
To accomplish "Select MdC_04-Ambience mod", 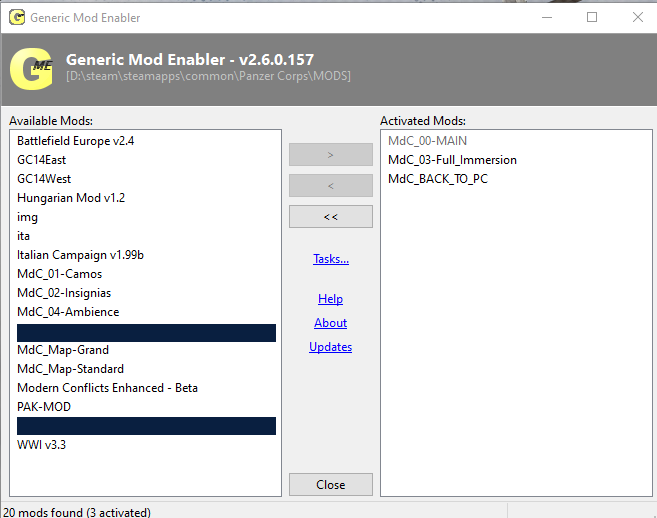I will [68, 312].
